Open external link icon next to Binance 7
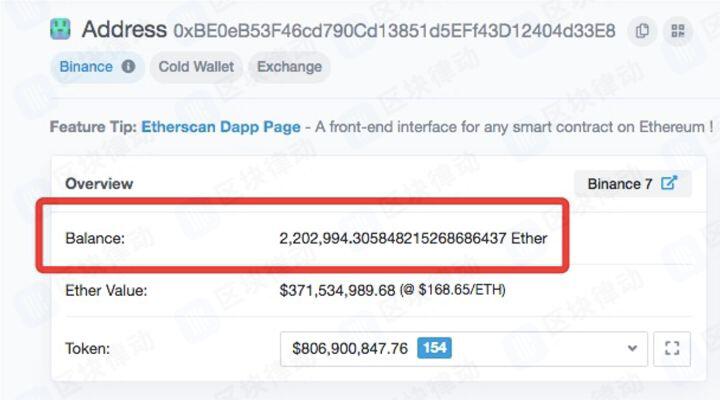The width and height of the screenshot is (720, 400). pos(669,183)
